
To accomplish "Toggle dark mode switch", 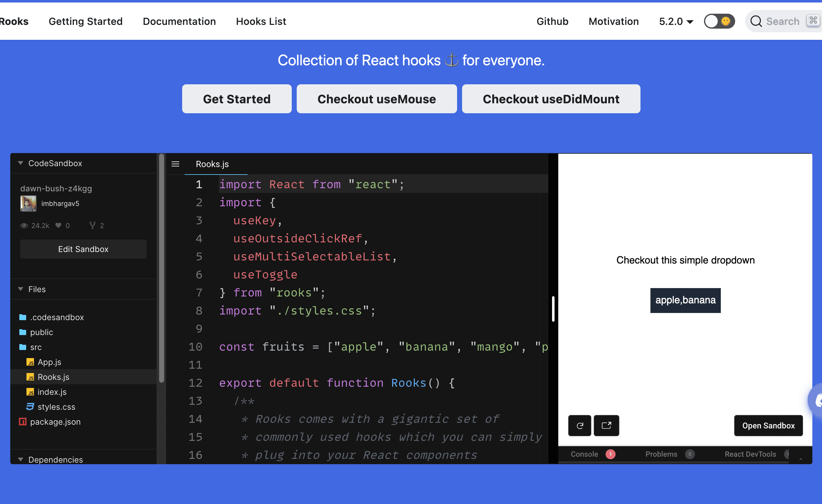I will (x=719, y=21).
